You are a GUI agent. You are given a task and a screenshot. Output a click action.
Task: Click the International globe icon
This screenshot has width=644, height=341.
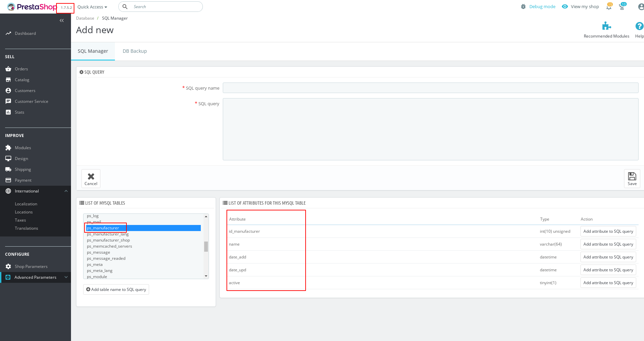click(8, 191)
